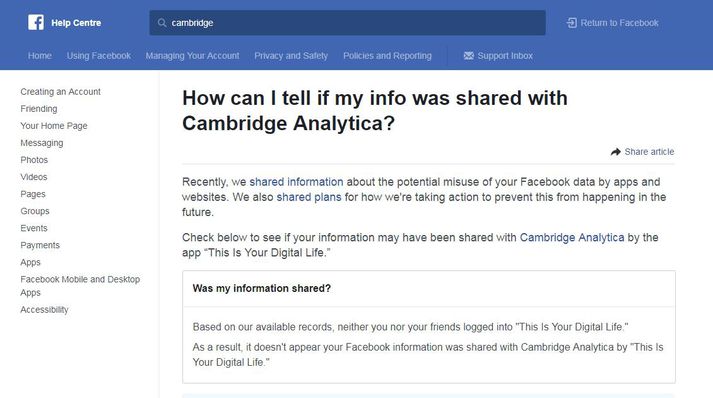Screen dimensions: 713x398
Task: Select Creating an Account in sidebar
Action: (60, 91)
